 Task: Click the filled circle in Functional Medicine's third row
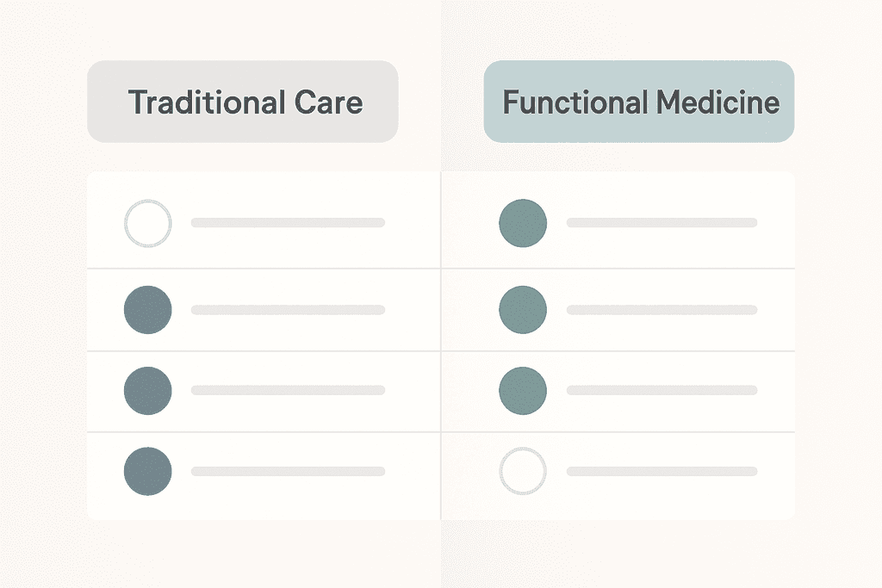523,390
